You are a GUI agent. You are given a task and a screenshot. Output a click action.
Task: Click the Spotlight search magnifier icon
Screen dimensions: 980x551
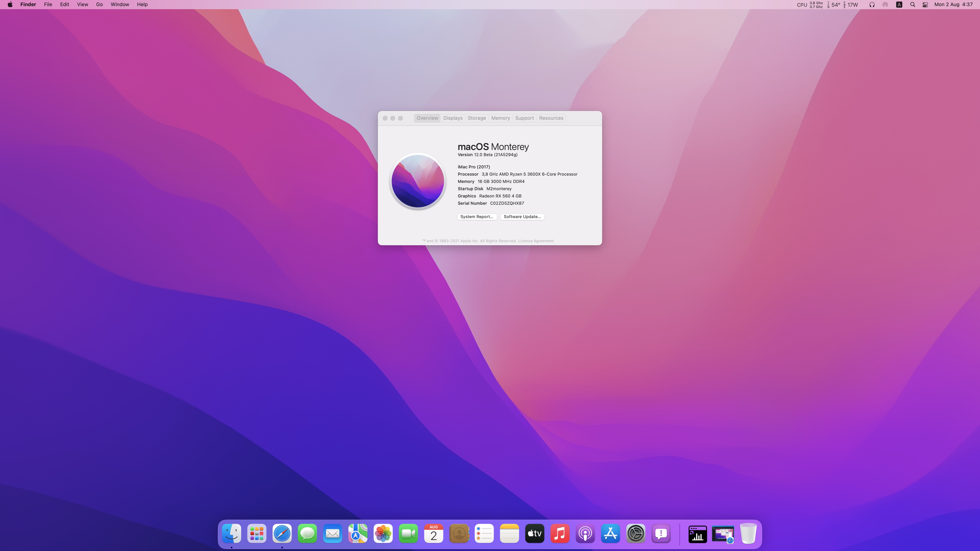tap(912, 5)
